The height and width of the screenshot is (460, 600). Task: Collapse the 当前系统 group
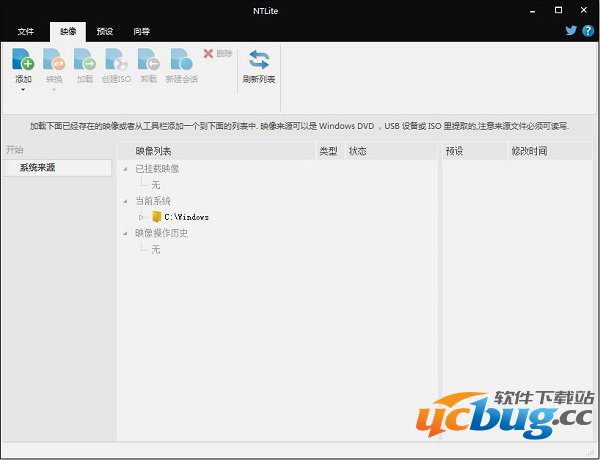[x=126, y=201]
